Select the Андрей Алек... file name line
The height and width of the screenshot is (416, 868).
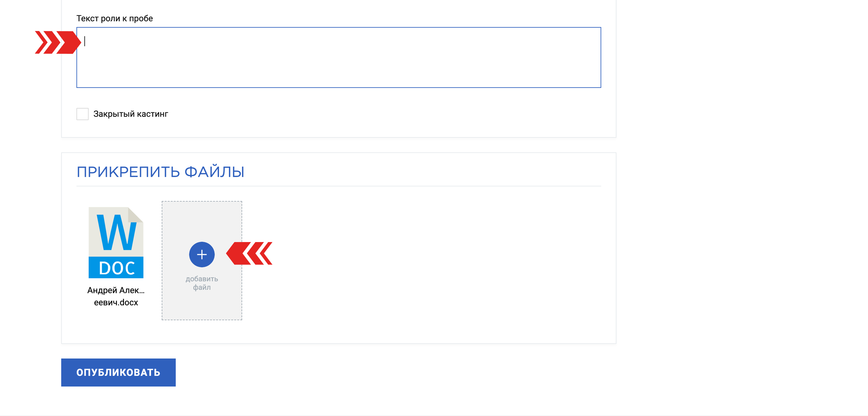click(x=116, y=290)
